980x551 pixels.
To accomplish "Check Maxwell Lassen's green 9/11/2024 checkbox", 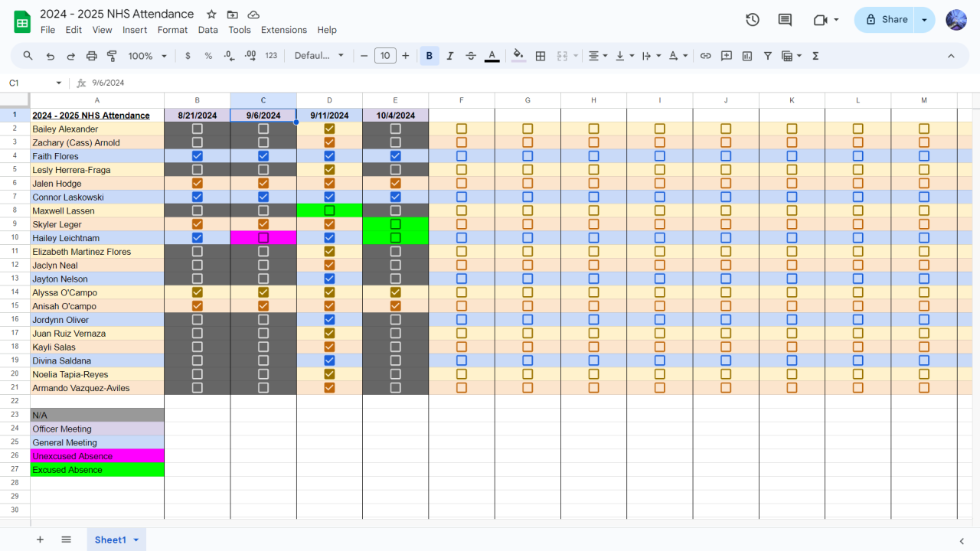I will [x=329, y=210].
